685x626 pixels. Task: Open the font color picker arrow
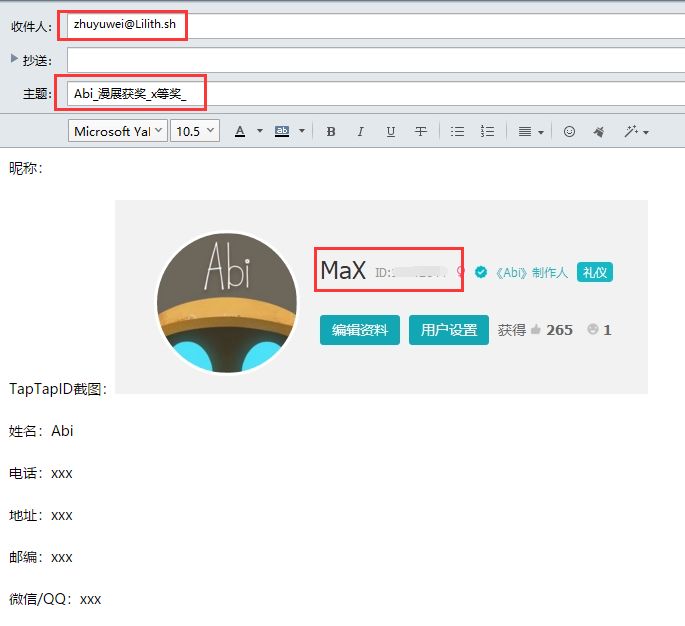260,131
